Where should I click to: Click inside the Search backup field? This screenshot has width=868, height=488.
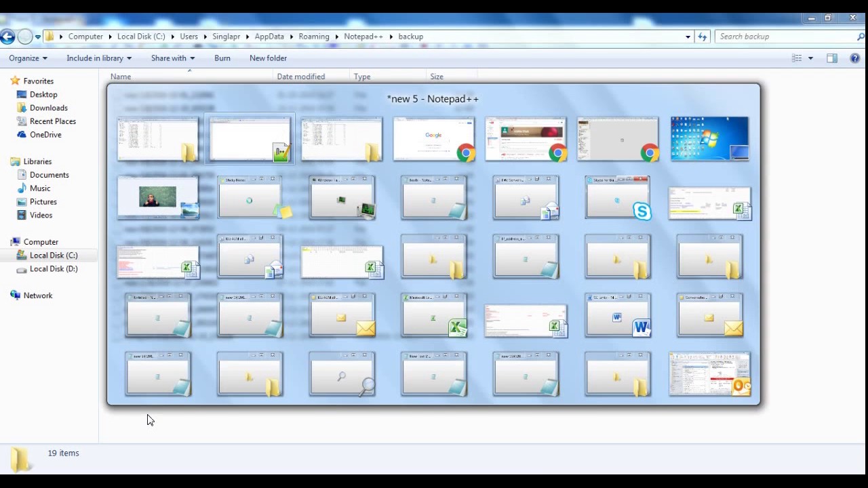[785, 37]
